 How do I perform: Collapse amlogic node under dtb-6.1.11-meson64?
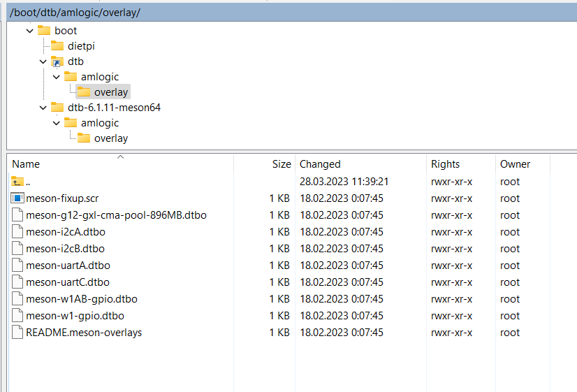57,123
